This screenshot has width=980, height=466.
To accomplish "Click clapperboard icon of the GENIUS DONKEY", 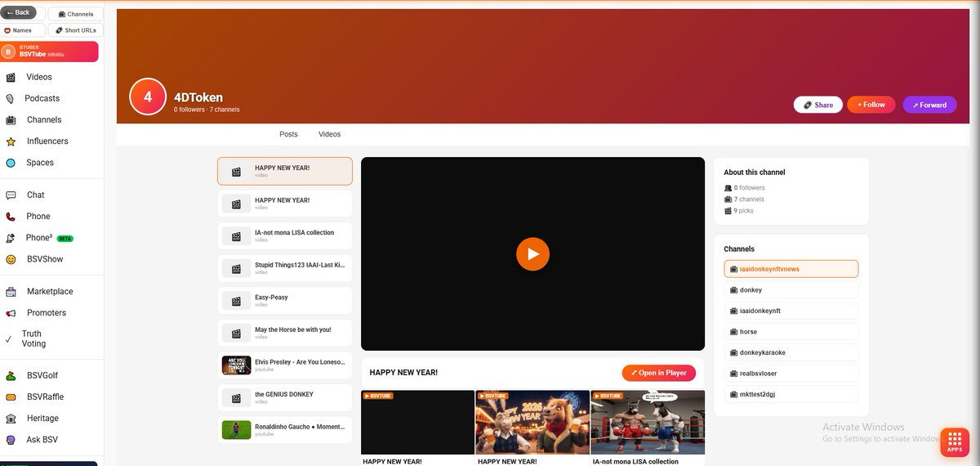I will [x=236, y=398].
